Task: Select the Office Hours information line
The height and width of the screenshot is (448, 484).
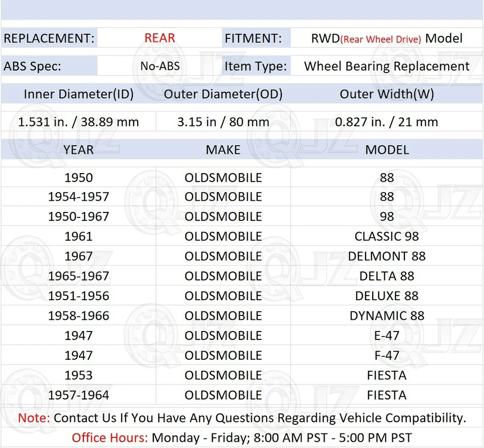Action: coord(242,437)
